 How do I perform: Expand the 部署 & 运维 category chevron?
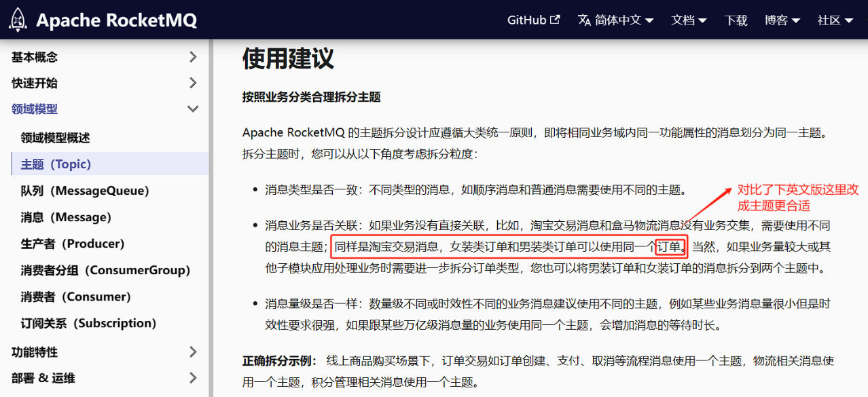(193, 378)
